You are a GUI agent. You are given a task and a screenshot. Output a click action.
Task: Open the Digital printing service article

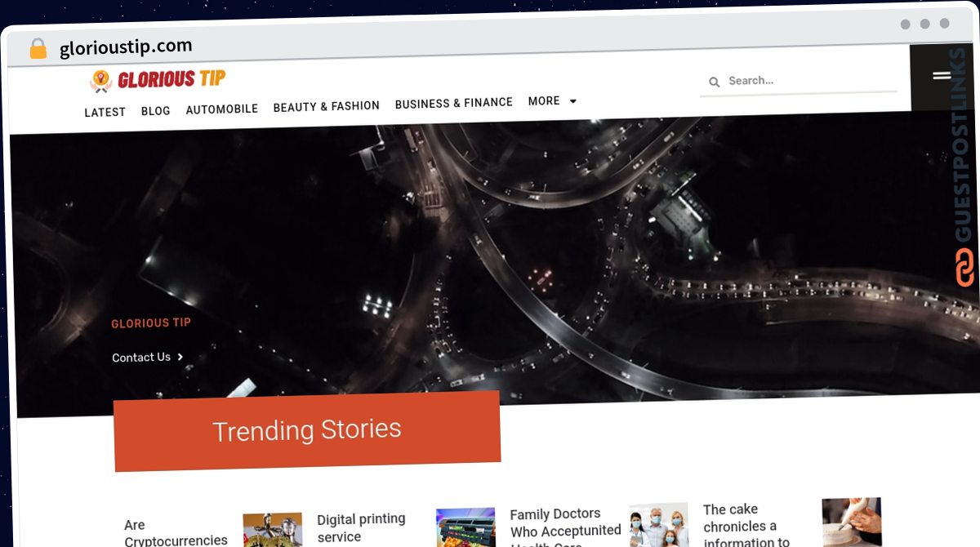[361, 527]
